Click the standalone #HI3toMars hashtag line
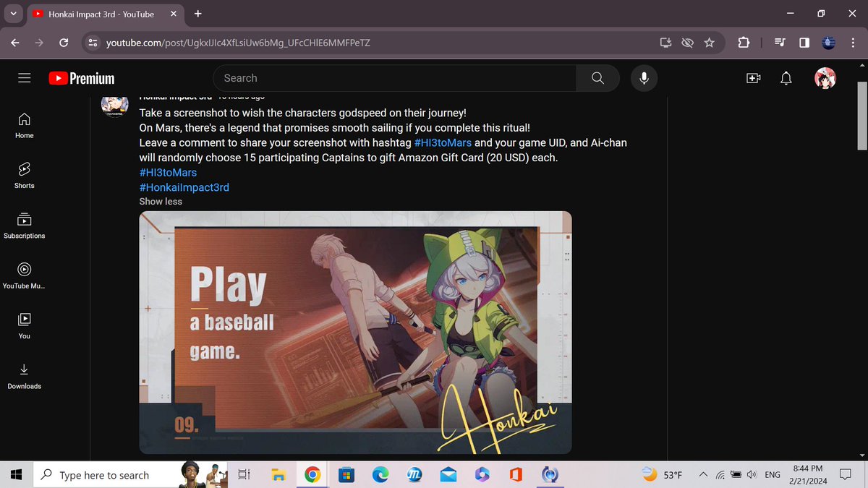This screenshot has height=488, width=868. 168,172
